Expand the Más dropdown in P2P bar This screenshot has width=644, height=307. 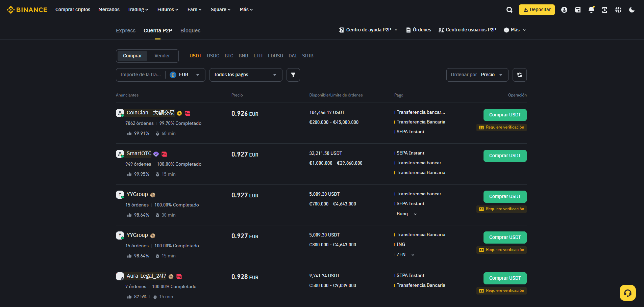(515, 30)
